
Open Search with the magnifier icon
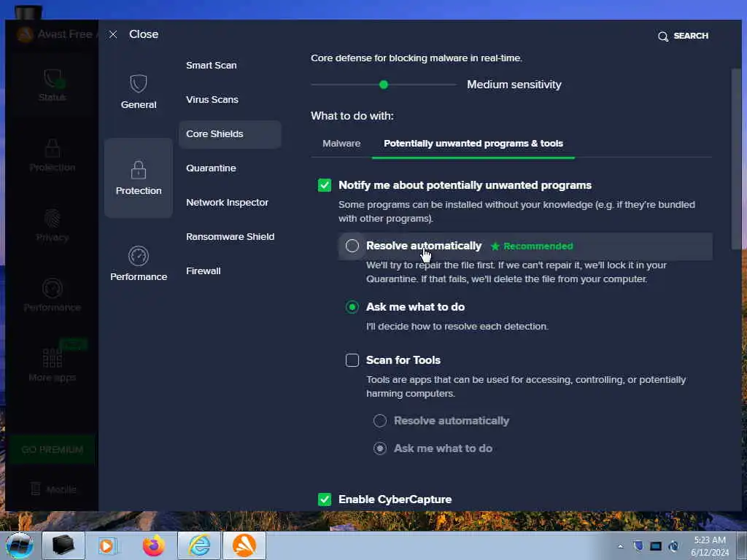(x=662, y=36)
